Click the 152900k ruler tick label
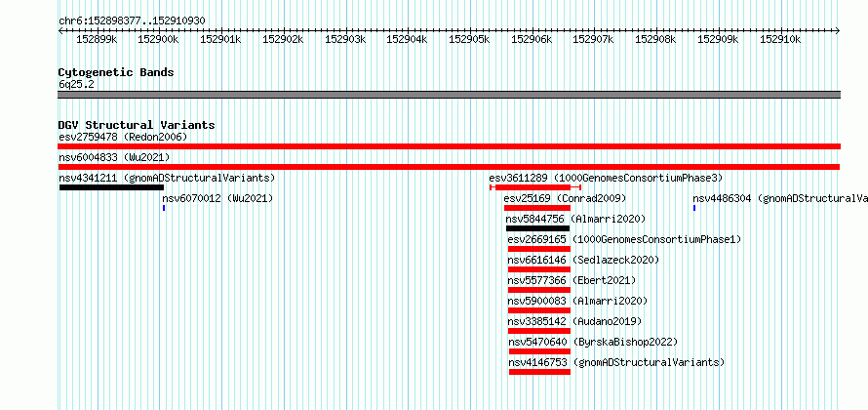The width and height of the screenshot is (868, 410). point(158,39)
